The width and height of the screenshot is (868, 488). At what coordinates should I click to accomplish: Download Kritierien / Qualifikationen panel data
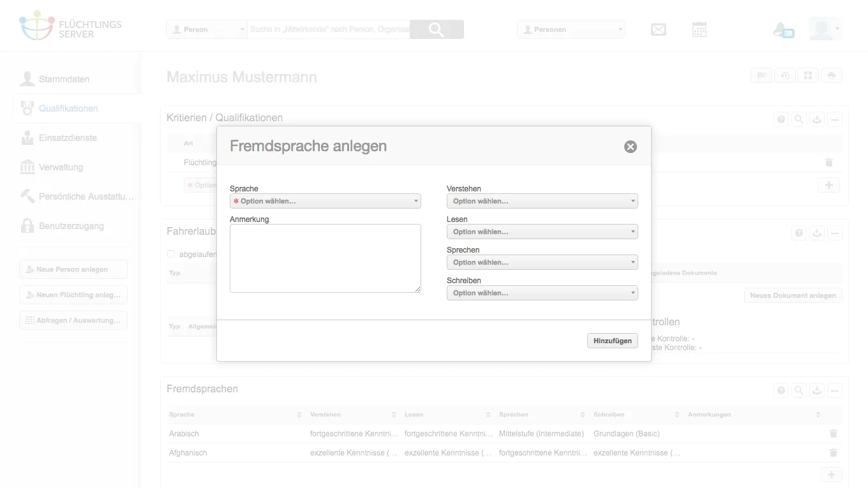click(x=817, y=119)
